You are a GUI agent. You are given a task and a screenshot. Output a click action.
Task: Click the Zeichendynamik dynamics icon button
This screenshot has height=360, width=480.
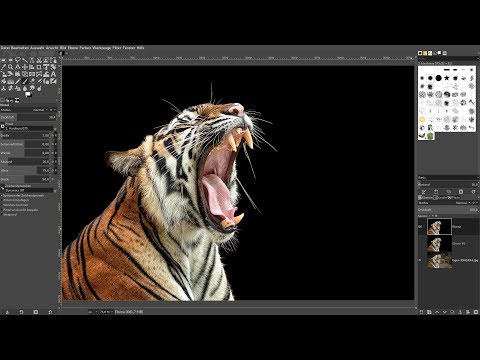pos(3,188)
